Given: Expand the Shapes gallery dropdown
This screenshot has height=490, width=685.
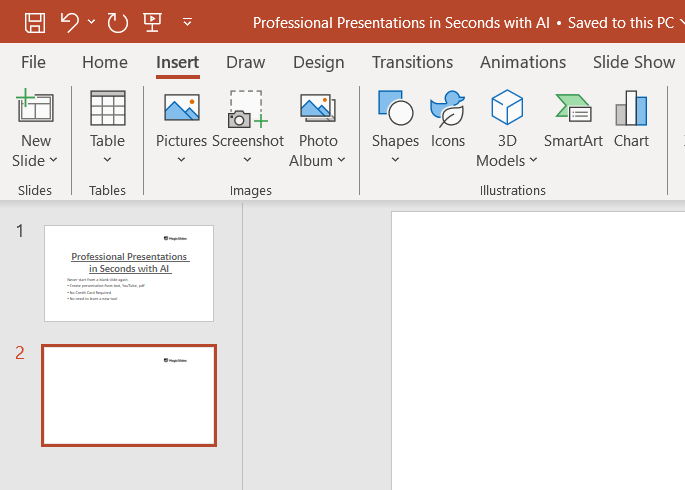Looking at the screenshot, I should pos(395,160).
